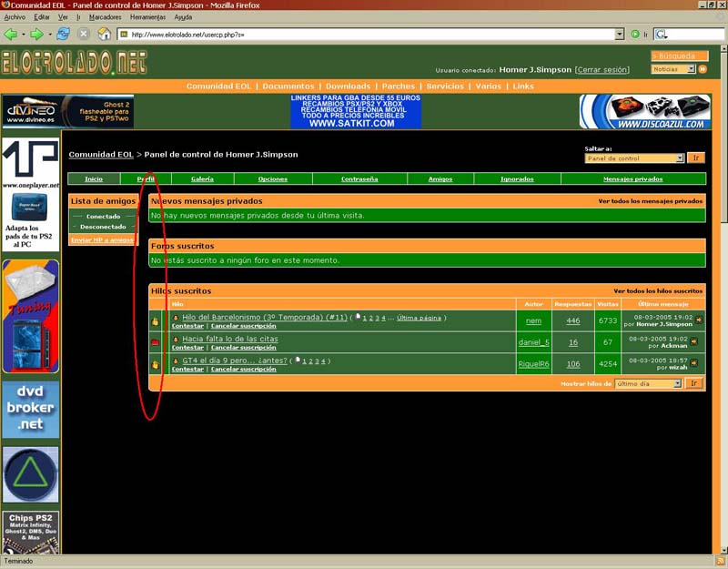Reload the page with the refresh icon

click(x=63, y=34)
